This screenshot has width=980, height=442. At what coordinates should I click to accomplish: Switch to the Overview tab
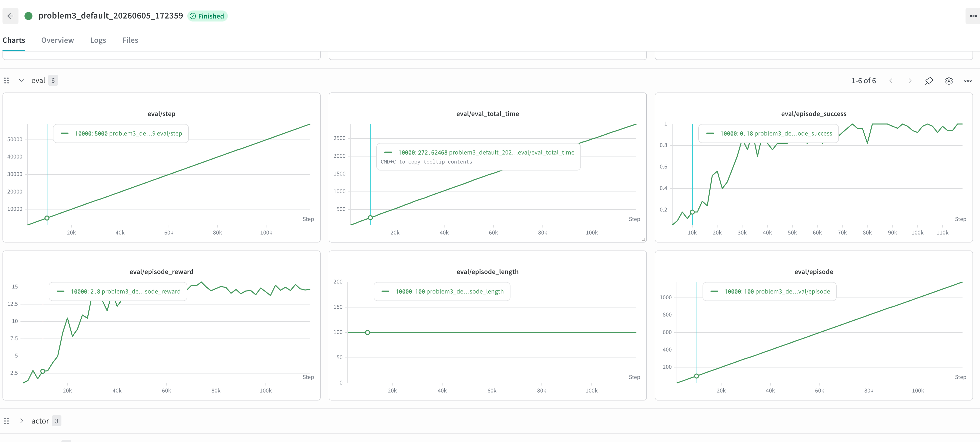tap(57, 40)
